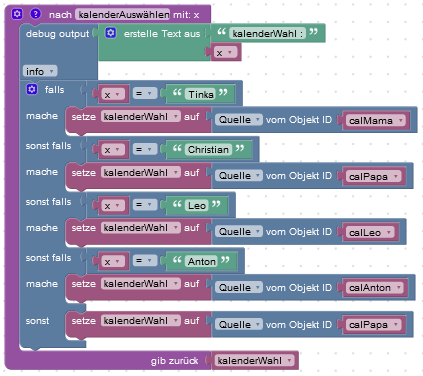Open Quelle dropdown in first calPapa row
Image resolution: width=423 pixels, height=376 pixels.
coord(239,176)
